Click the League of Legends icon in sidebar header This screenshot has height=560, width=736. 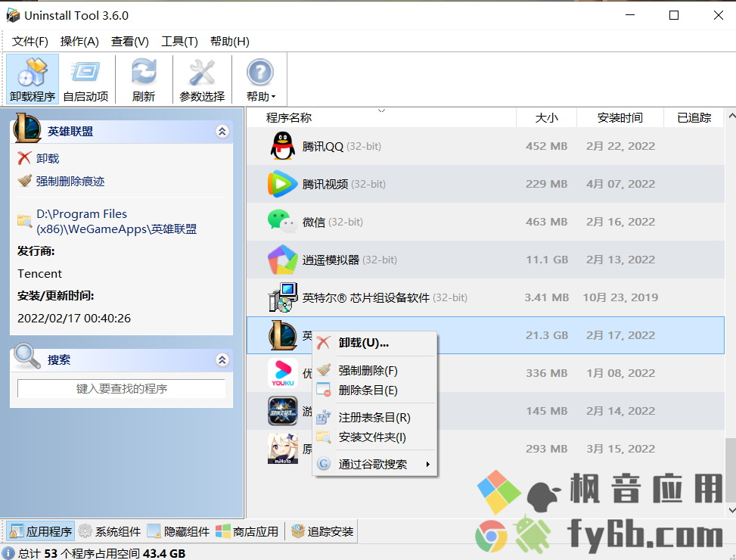[x=27, y=128]
